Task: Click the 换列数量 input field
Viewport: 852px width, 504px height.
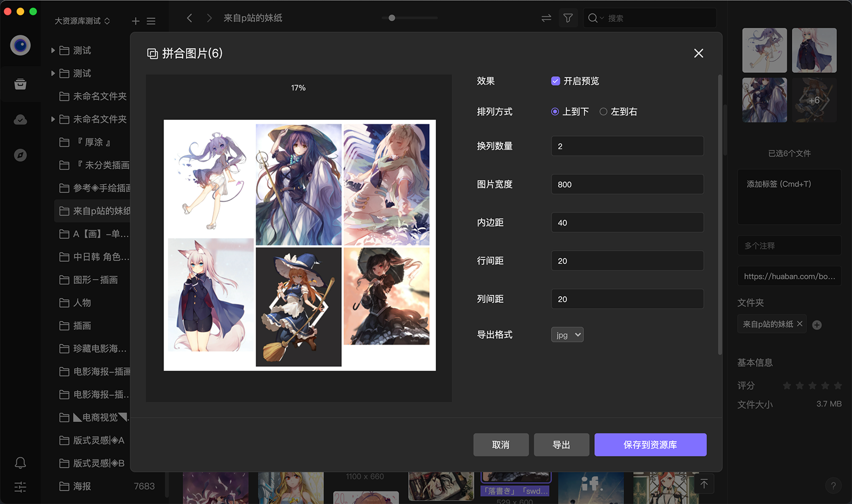Action: click(x=627, y=146)
